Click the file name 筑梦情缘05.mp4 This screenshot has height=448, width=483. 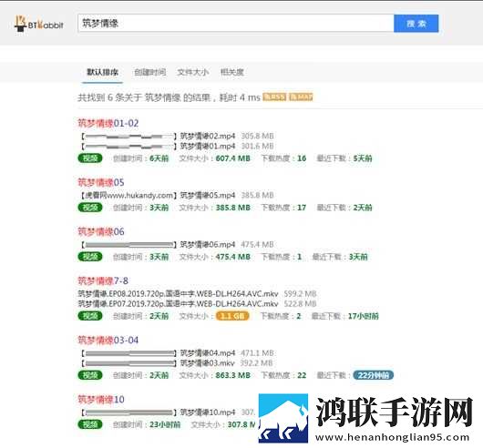click(x=208, y=195)
